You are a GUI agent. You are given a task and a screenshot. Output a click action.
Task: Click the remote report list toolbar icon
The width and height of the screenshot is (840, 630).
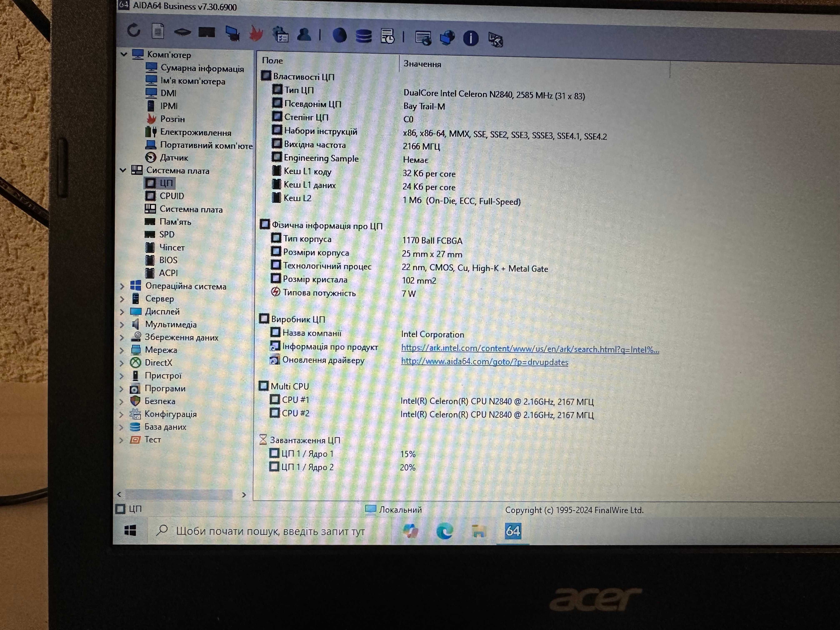[423, 38]
